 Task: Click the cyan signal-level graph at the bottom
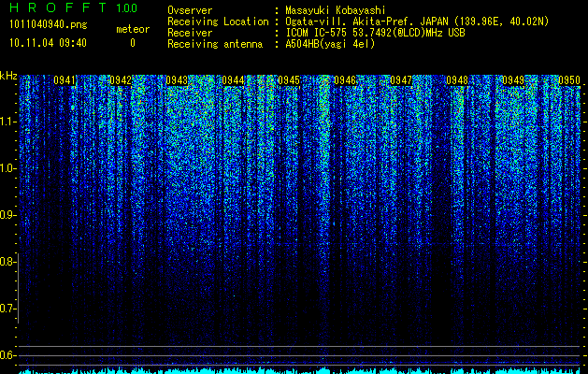pos(300,370)
